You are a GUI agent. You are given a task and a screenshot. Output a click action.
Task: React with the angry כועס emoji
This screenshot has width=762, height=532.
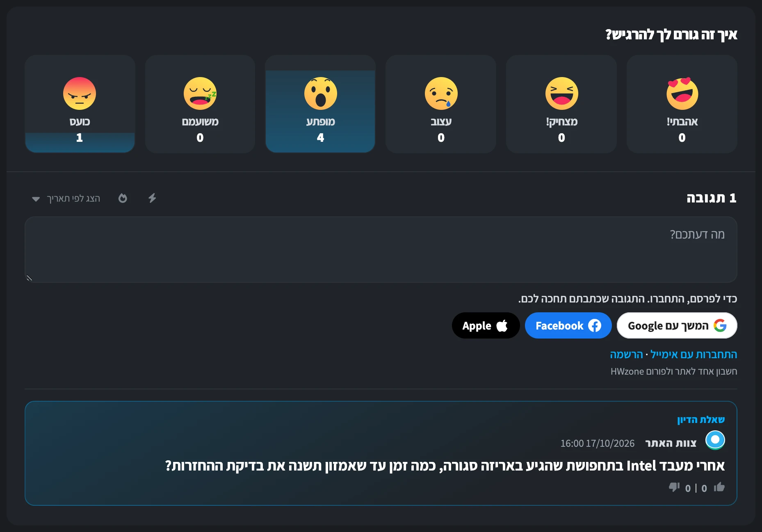click(x=80, y=104)
